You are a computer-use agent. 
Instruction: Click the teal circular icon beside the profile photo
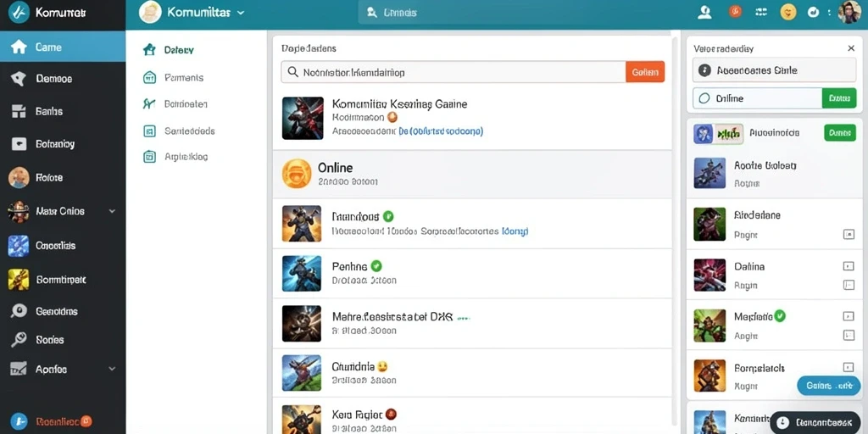813,12
